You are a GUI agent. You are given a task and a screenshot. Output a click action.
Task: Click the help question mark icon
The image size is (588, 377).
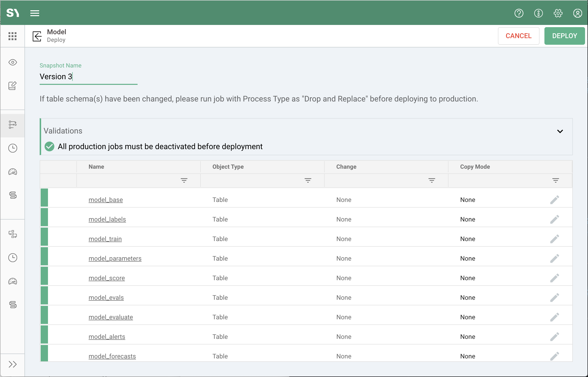519,13
